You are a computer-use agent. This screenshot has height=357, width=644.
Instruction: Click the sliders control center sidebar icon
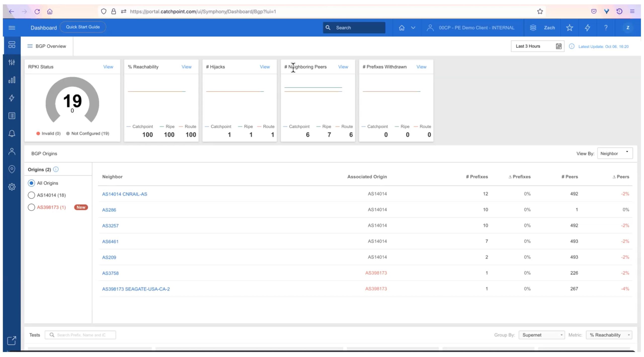coord(12,62)
